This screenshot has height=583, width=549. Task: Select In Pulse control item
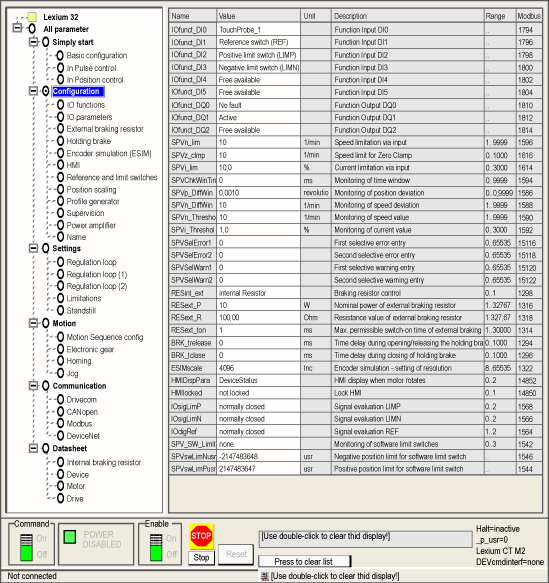click(x=91, y=68)
